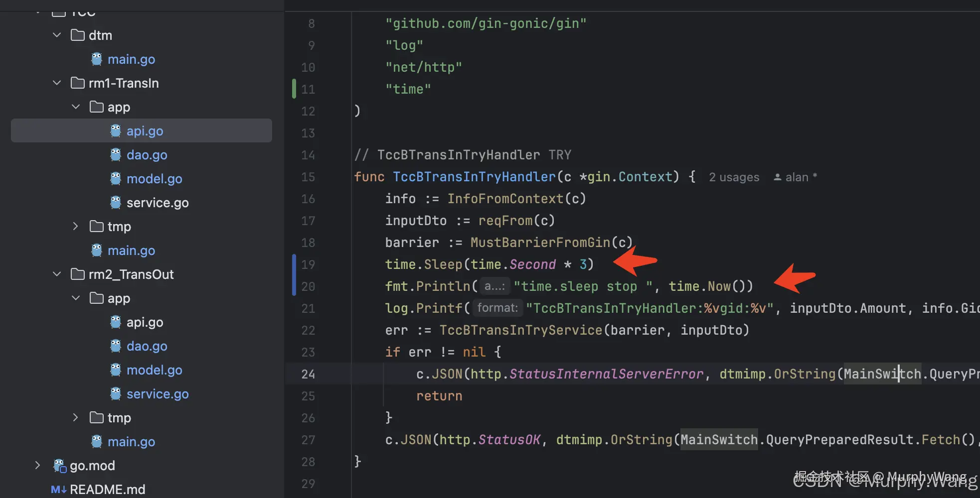The height and width of the screenshot is (498, 980).
Task: Click 'time.Sleep' call on line 19
Action: pos(424,264)
